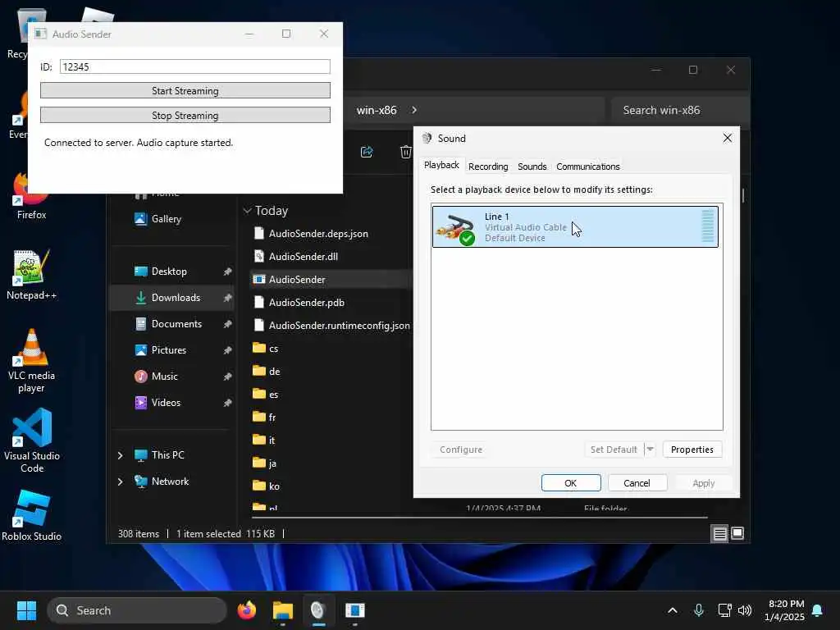Click the network tray icon
Image resolution: width=840 pixels, height=630 pixels.
point(724,610)
